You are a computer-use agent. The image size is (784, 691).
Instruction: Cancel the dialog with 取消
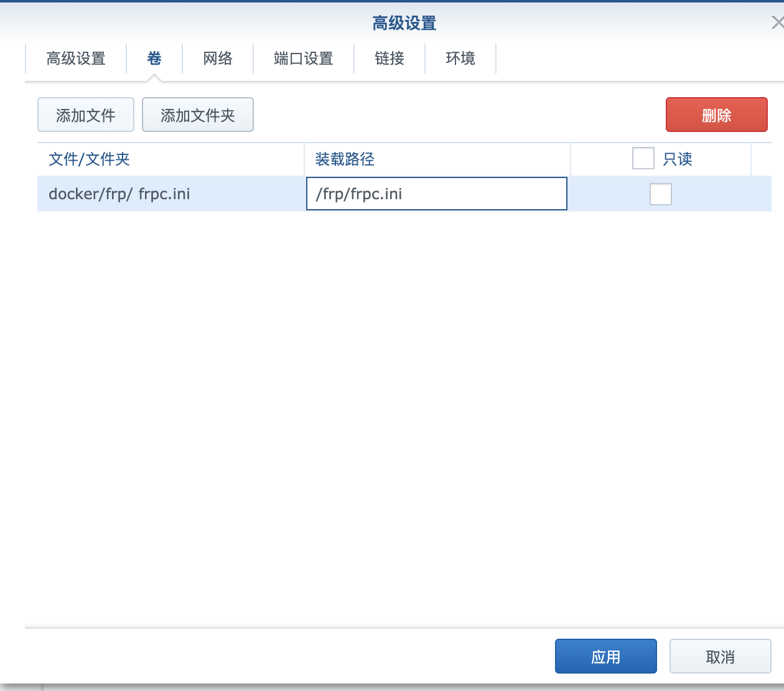(721, 656)
